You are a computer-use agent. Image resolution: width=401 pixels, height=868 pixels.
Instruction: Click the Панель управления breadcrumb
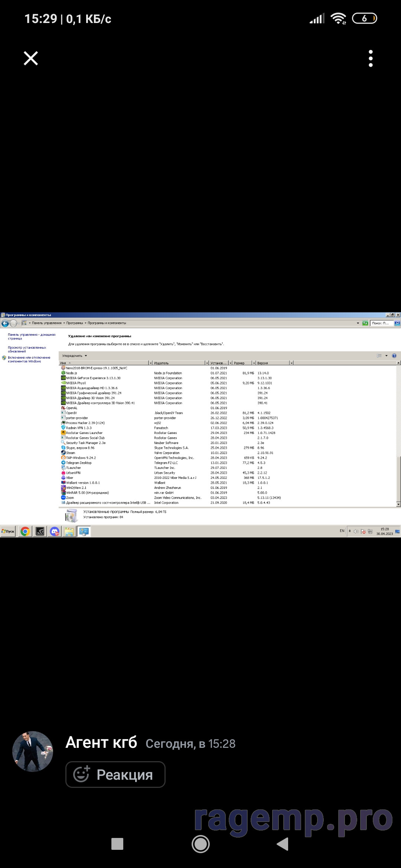click(x=47, y=323)
